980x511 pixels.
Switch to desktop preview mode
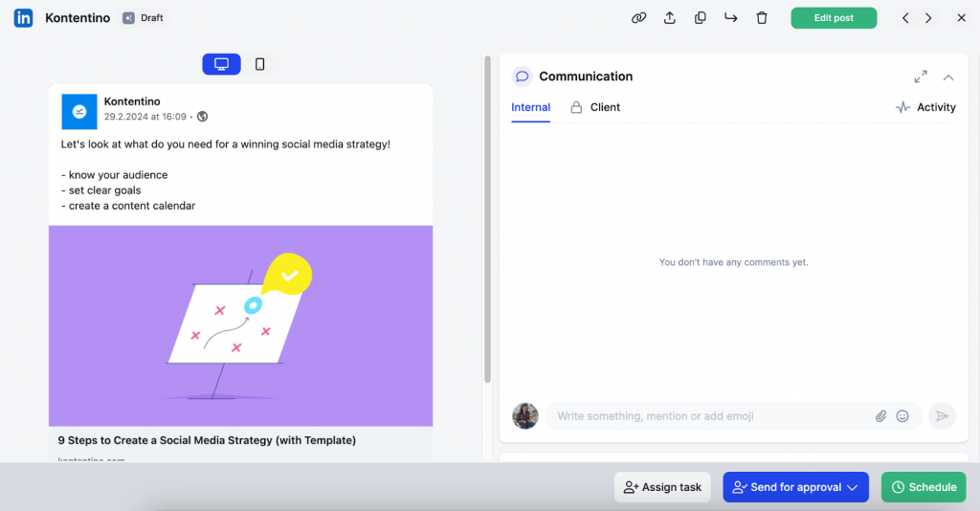click(x=221, y=64)
